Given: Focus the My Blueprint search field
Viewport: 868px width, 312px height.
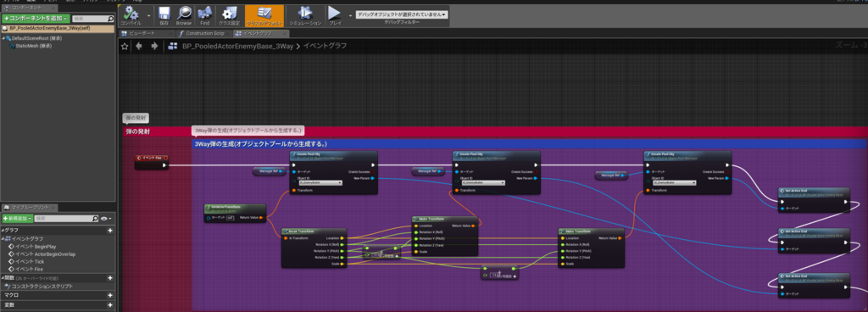Looking at the screenshot, I should pos(67,219).
